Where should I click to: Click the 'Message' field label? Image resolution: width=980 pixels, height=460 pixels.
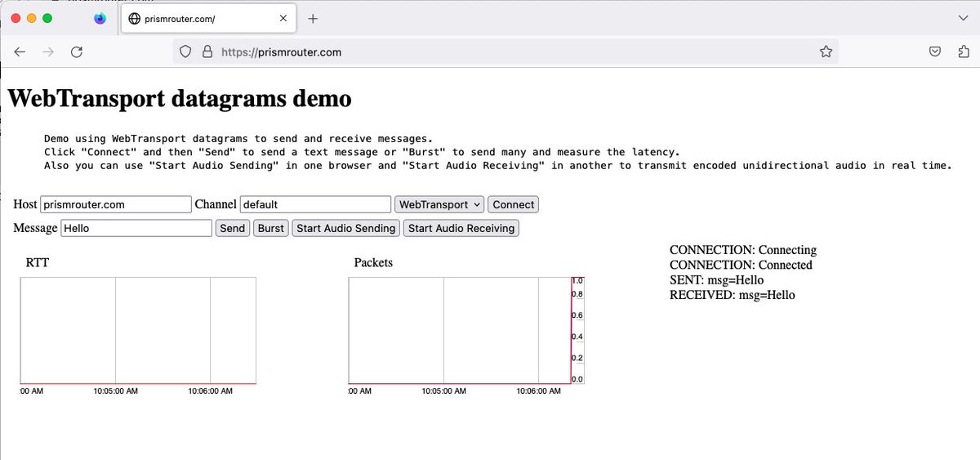click(x=36, y=228)
